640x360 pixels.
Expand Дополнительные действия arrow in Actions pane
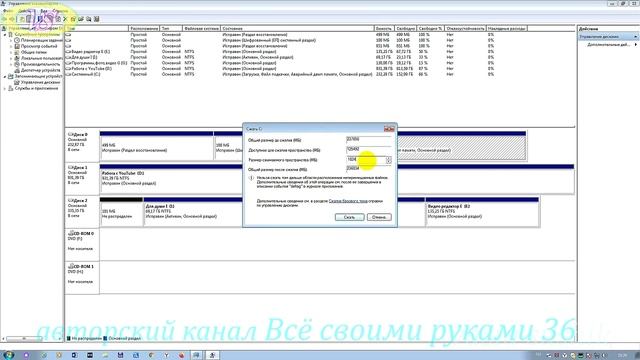[636, 44]
